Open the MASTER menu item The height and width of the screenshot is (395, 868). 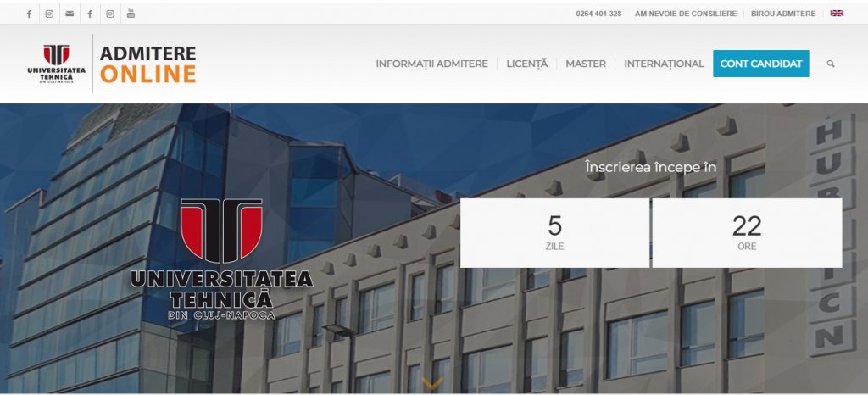pyautogui.click(x=586, y=64)
